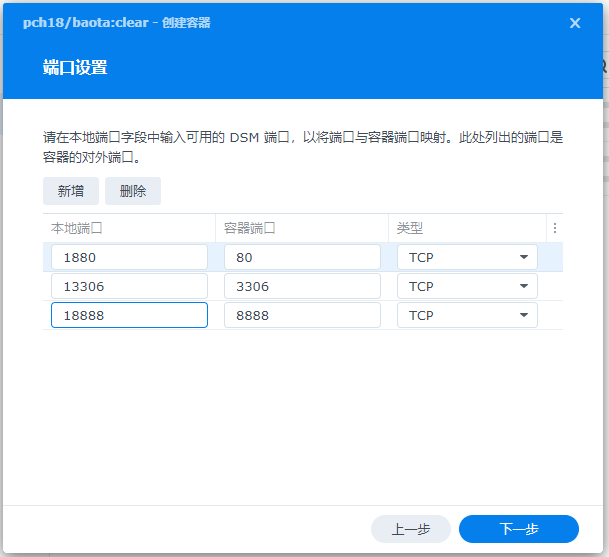Click the pch18/baota:clear dialog title
The image size is (609, 557).
(x=117, y=23)
